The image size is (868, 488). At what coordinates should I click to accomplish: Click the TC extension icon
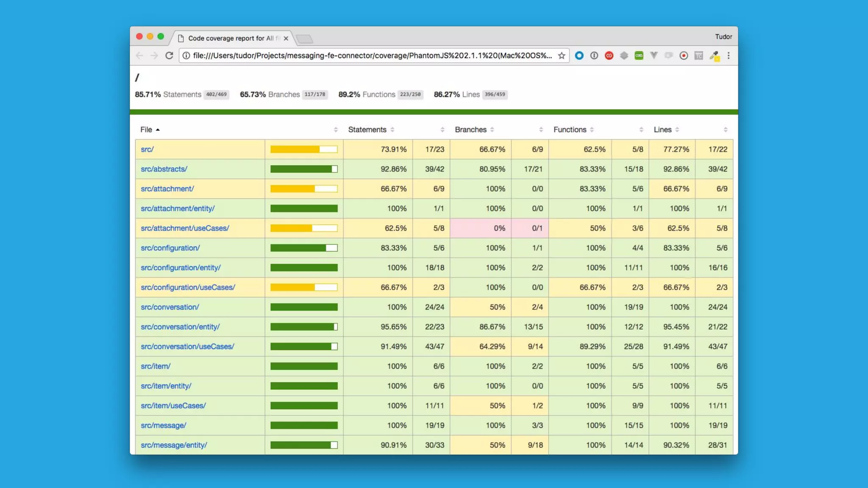pos(699,55)
